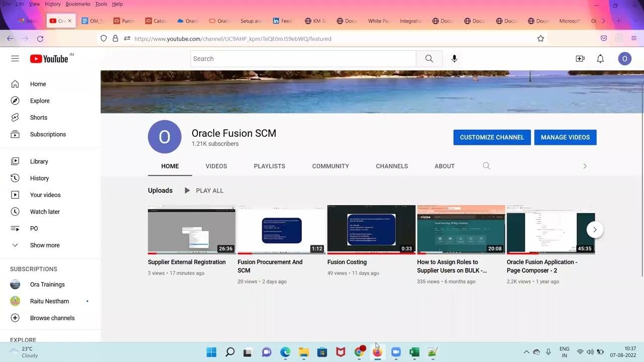The width and height of the screenshot is (644, 362).
Task: Switch to the COMMUNITY tab
Action: 331,166
